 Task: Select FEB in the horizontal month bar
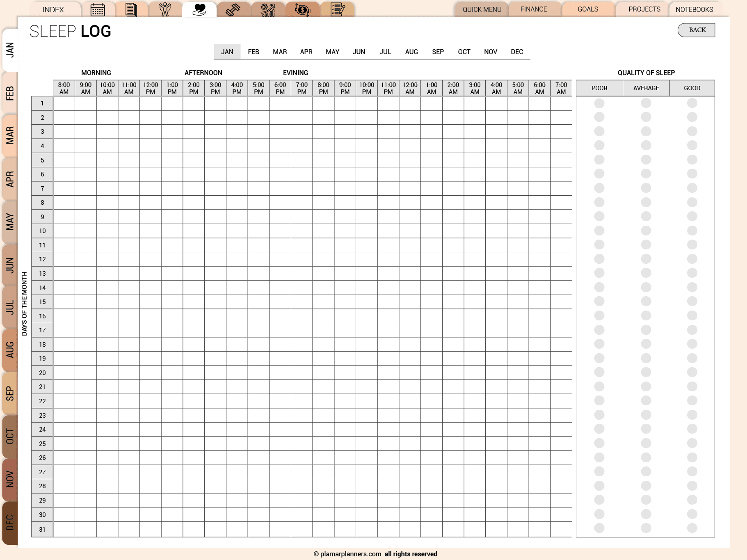254,52
